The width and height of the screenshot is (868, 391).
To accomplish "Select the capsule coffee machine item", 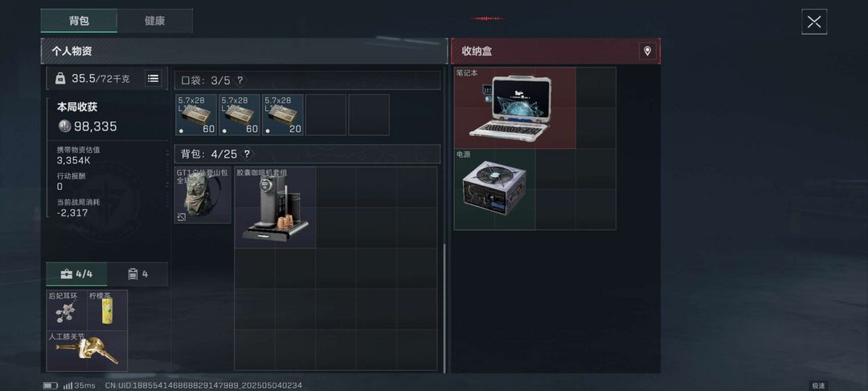I will coord(275,207).
